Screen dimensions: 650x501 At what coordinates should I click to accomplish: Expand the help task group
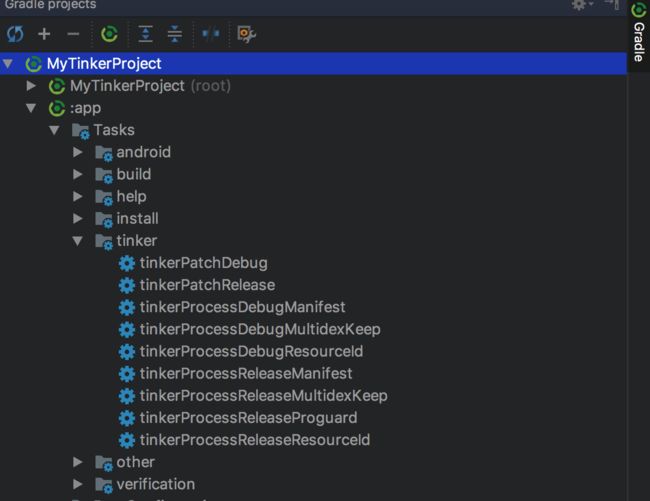[78, 196]
